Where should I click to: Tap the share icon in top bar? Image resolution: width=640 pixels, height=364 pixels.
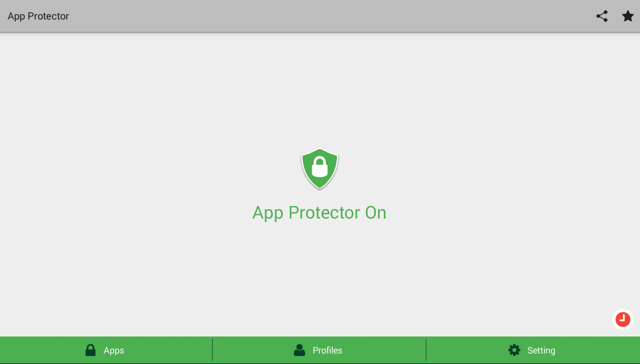[x=602, y=16]
